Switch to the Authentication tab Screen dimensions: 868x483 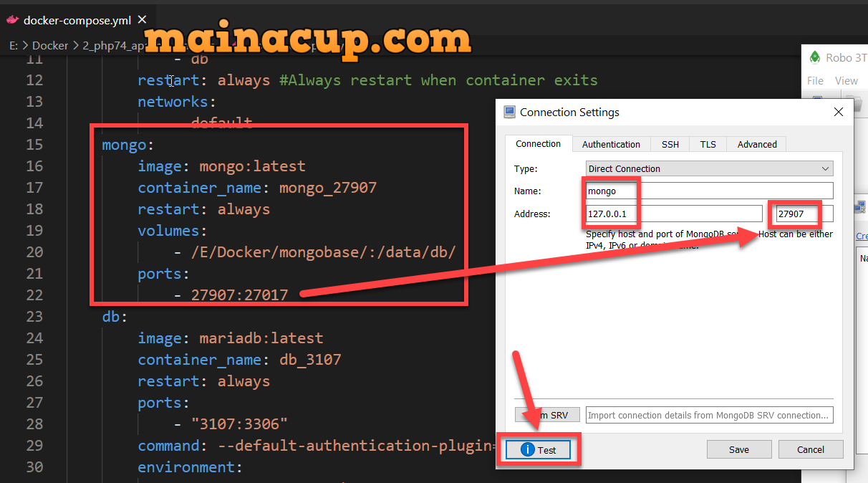coord(611,144)
